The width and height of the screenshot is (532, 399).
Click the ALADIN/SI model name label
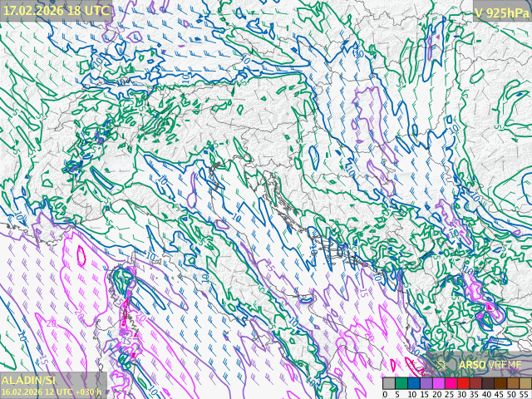(x=29, y=380)
